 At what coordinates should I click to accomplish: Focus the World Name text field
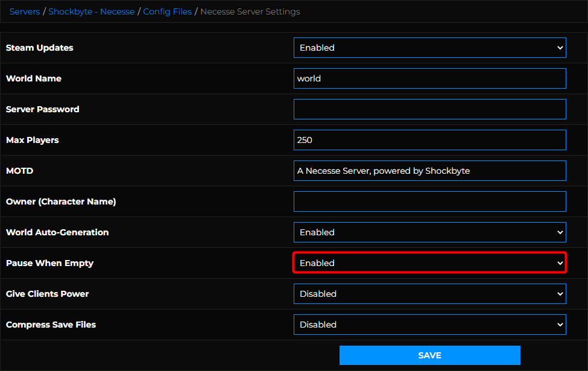point(430,78)
